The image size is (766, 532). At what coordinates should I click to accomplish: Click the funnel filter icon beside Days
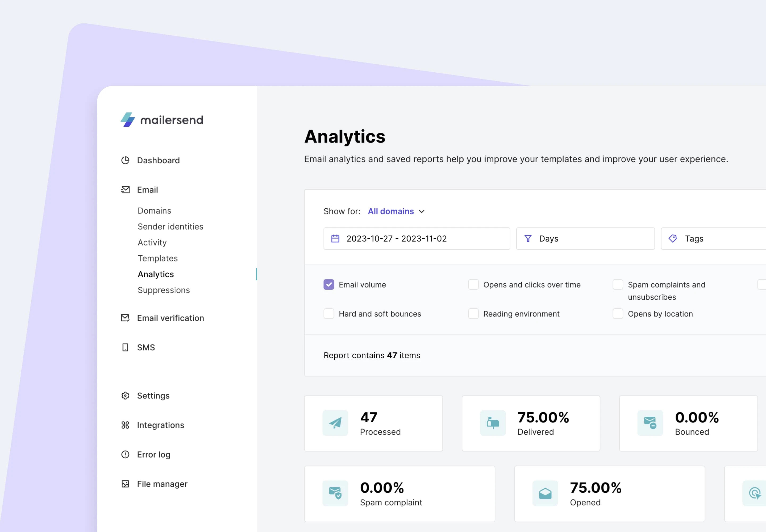pyautogui.click(x=528, y=239)
